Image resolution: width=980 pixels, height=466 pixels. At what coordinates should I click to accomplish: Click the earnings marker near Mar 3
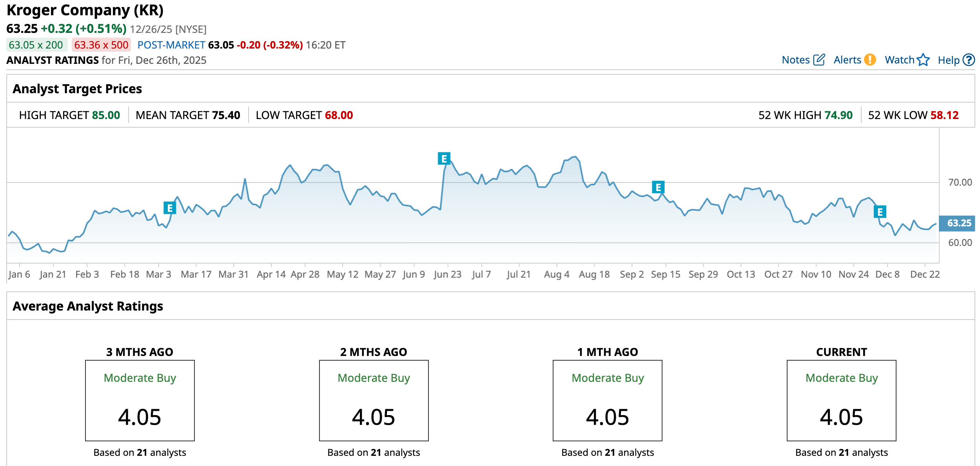point(170,208)
